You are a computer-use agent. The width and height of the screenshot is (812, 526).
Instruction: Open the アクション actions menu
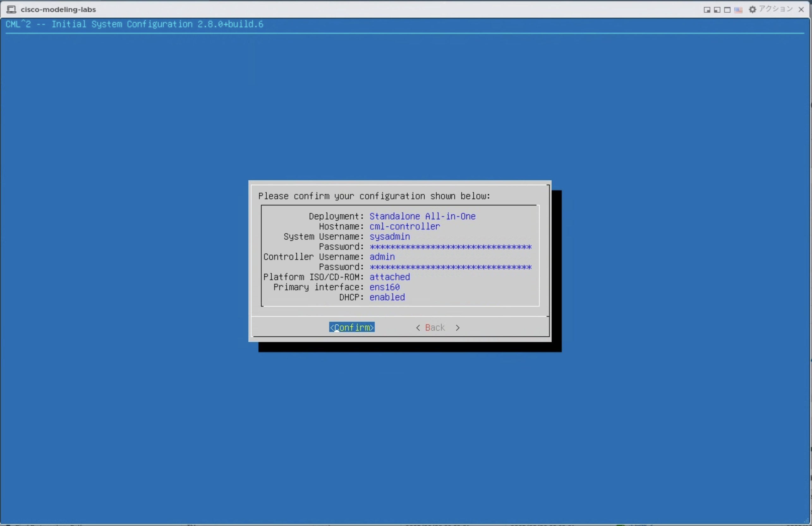click(776, 9)
